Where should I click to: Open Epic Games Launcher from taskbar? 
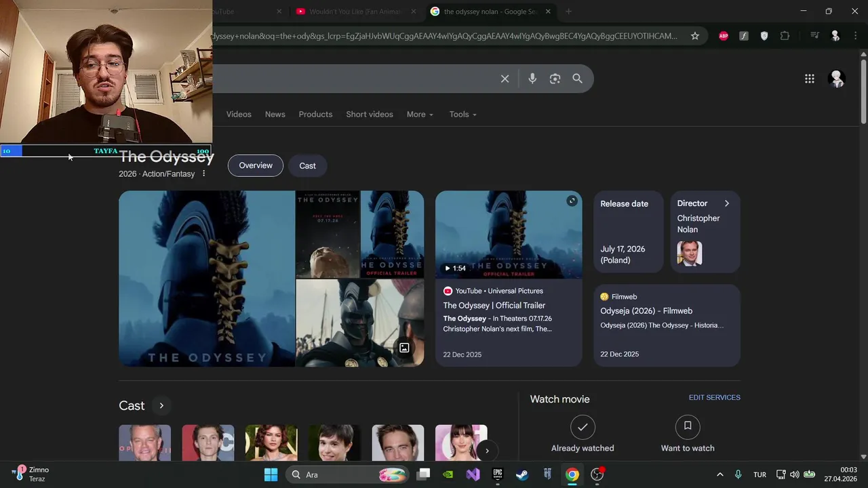[498, 474]
